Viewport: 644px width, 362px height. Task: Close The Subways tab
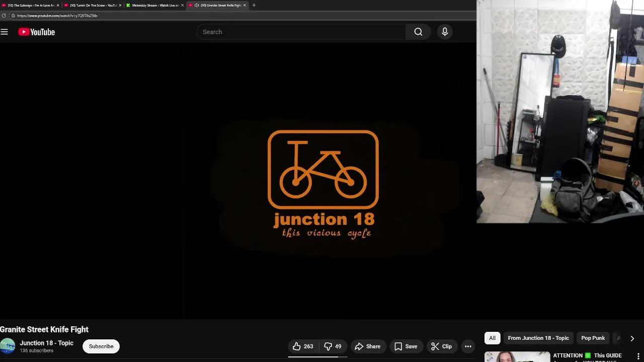pos(58,5)
